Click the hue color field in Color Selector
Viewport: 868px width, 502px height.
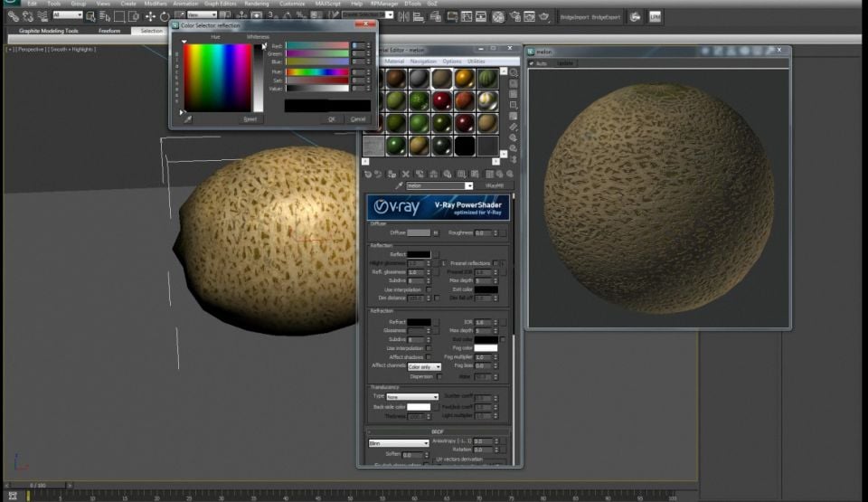(217, 78)
